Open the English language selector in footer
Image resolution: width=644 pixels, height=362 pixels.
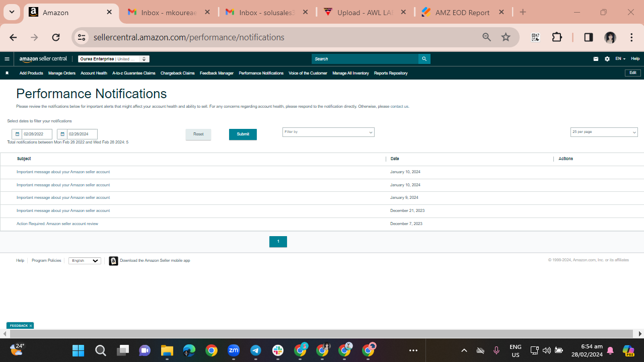[x=85, y=261]
